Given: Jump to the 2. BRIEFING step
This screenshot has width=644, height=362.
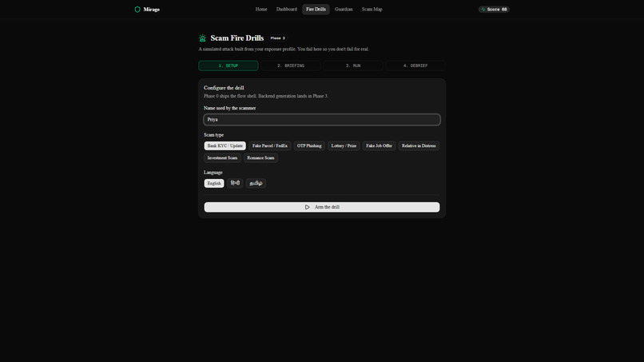Looking at the screenshot, I should pos(291,66).
